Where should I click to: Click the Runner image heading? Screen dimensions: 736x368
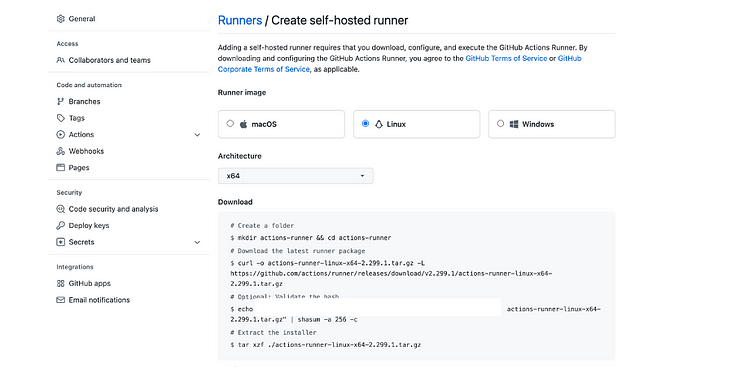tap(242, 93)
